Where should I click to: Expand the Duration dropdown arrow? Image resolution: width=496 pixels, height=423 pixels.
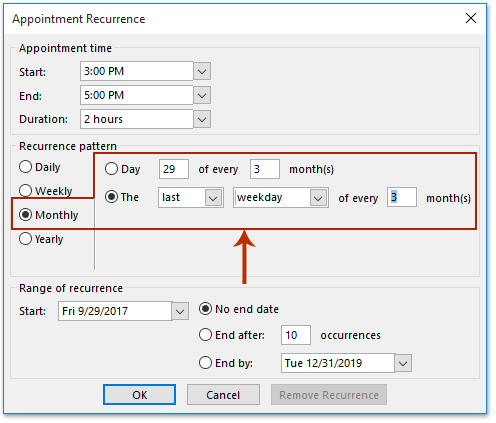coord(202,119)
